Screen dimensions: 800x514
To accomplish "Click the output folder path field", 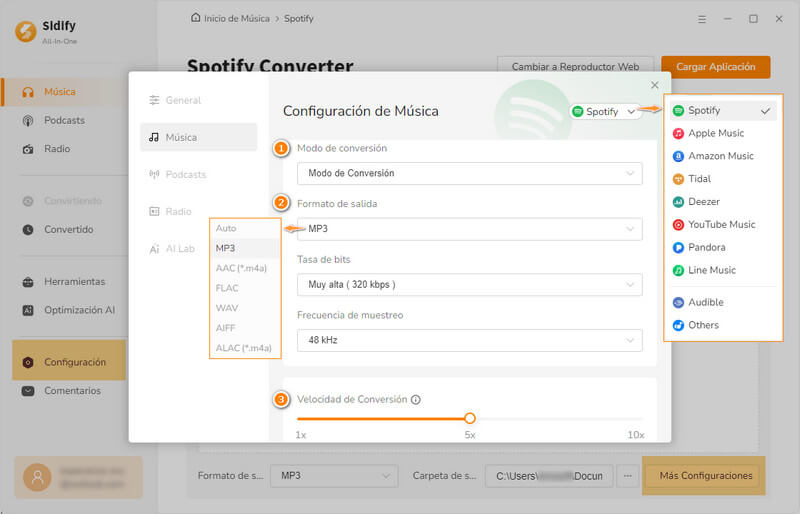I will (x=549, y=476).
